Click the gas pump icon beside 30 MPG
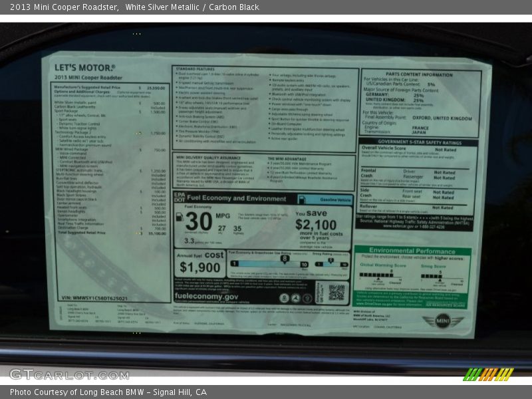 click(180, 217)
